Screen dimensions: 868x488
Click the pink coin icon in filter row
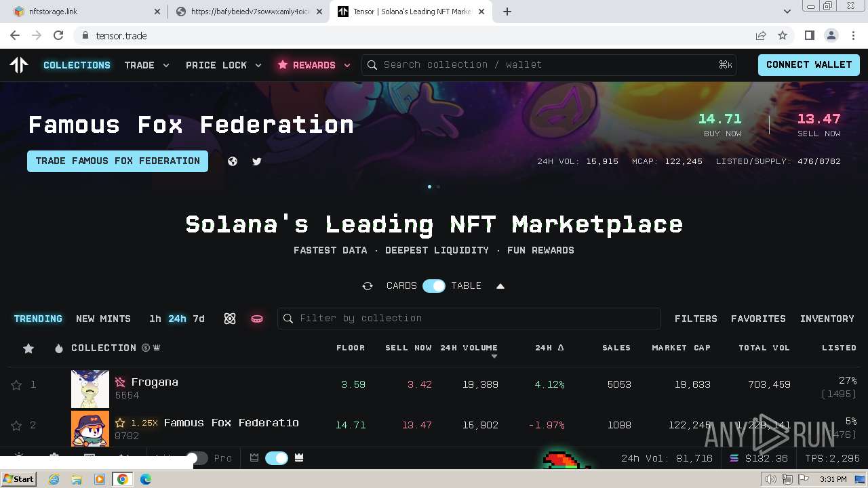point(257,319)
